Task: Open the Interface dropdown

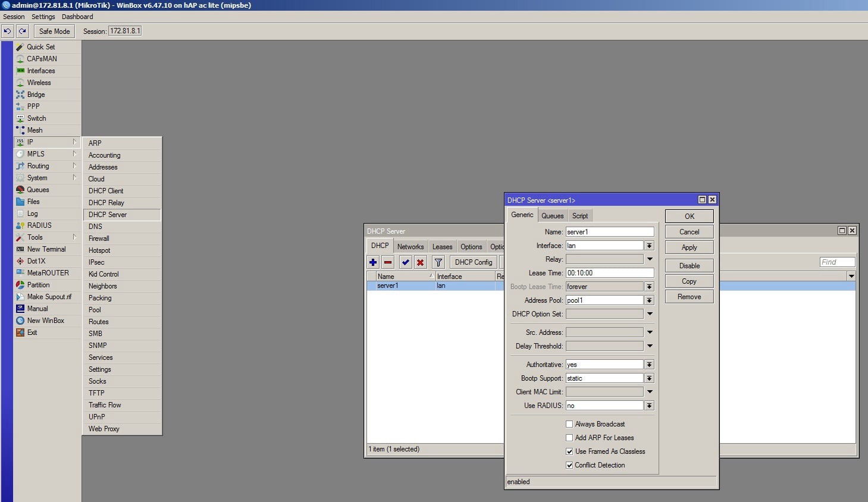Action: 649,246
